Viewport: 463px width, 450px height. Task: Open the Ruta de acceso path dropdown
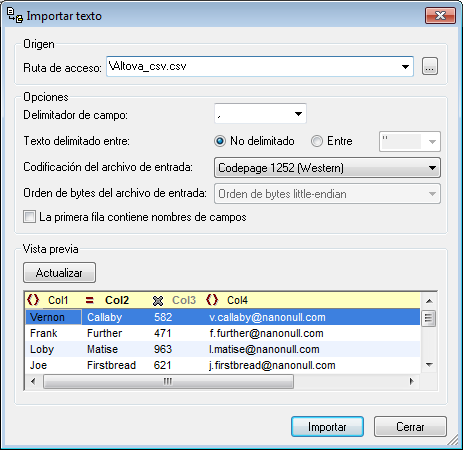point(405,67)
